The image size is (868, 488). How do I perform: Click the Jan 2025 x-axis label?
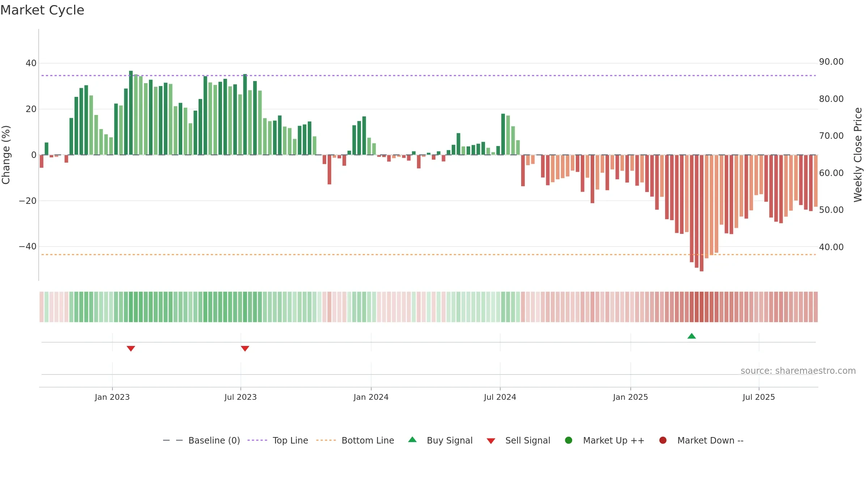click(x=630, y=397)
